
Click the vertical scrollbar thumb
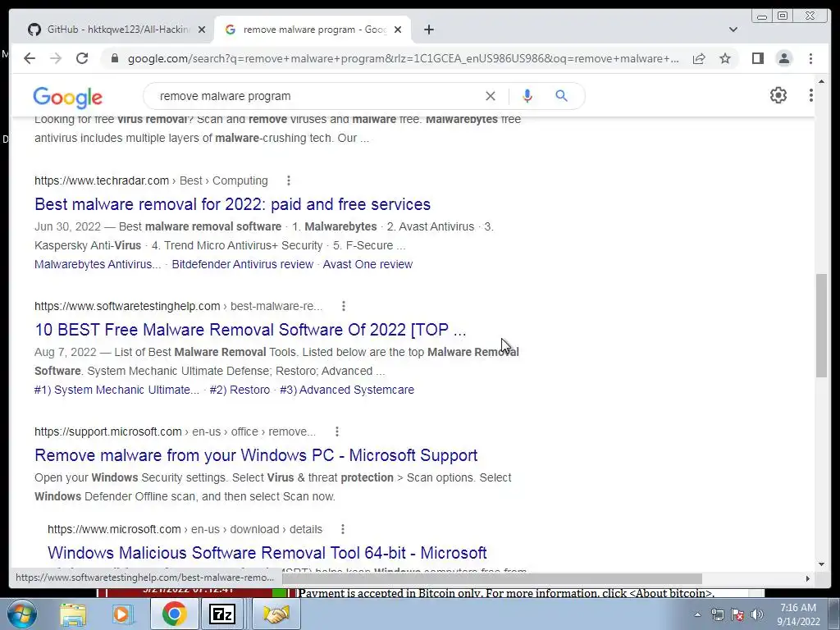(x=821, y=326)
